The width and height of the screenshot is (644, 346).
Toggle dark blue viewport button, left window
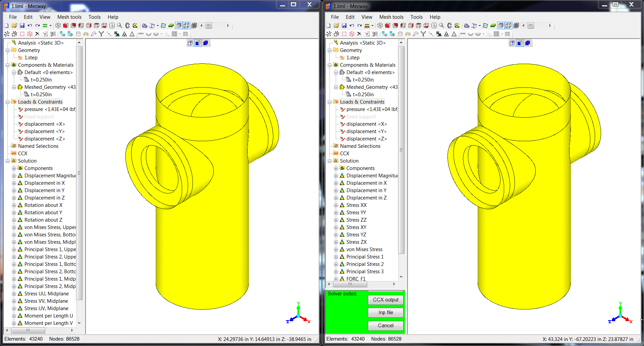(206, 43)
